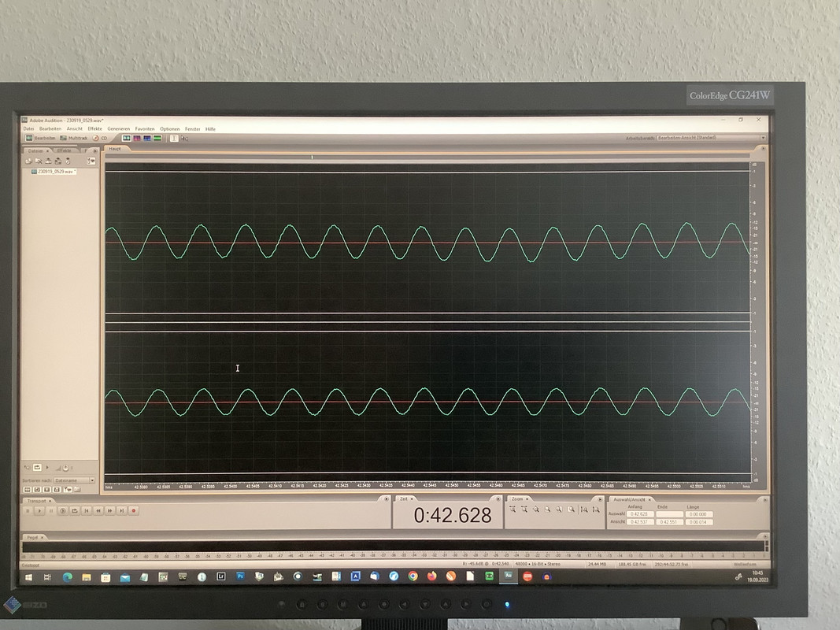Click the red Record button
This screenshot has height=630, width=840.
pyautogui.click(x=133, y=511)
